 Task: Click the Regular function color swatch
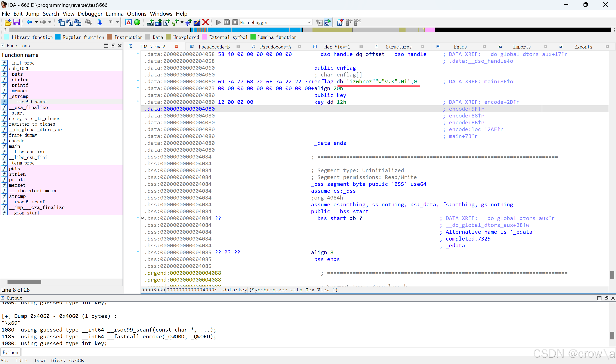pyautogui.click(x=58, y=37)
